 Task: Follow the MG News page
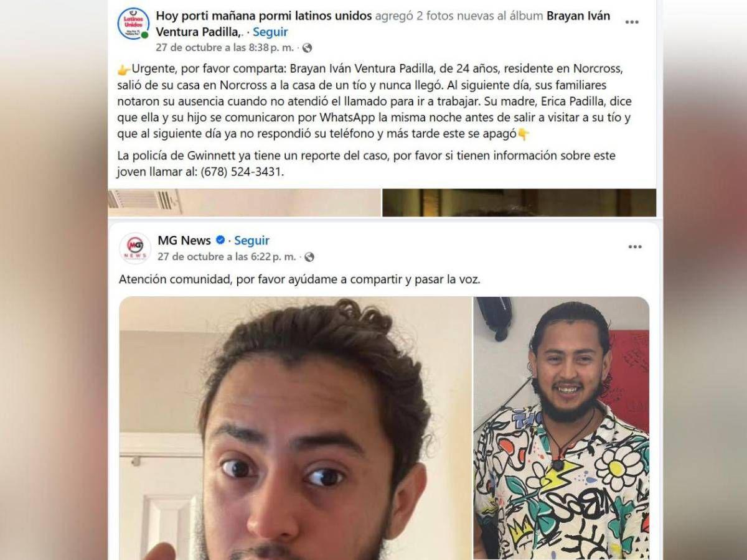252,240
